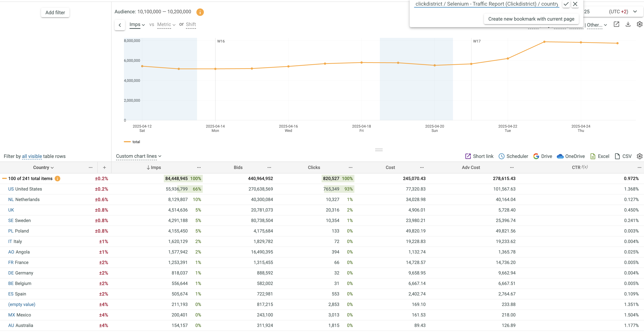Export table to Google Drive
This screenshot has width=644, height=332.
543,156
